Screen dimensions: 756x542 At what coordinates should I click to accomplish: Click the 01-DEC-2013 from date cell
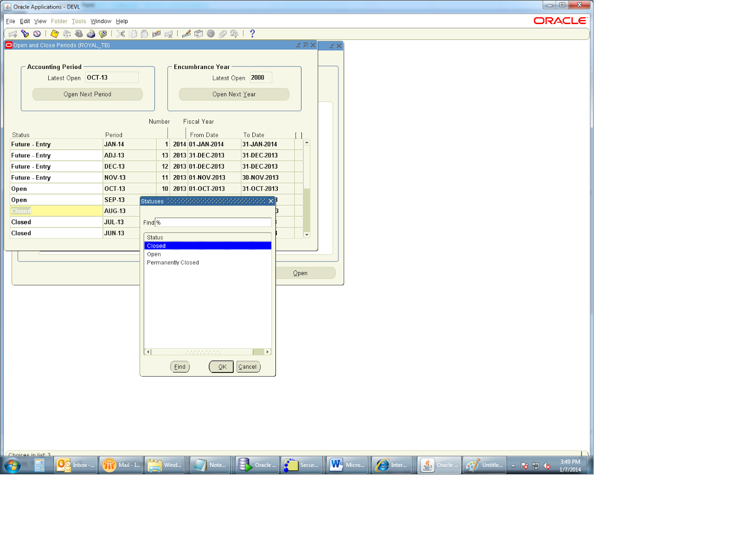(x=215, y=167)
